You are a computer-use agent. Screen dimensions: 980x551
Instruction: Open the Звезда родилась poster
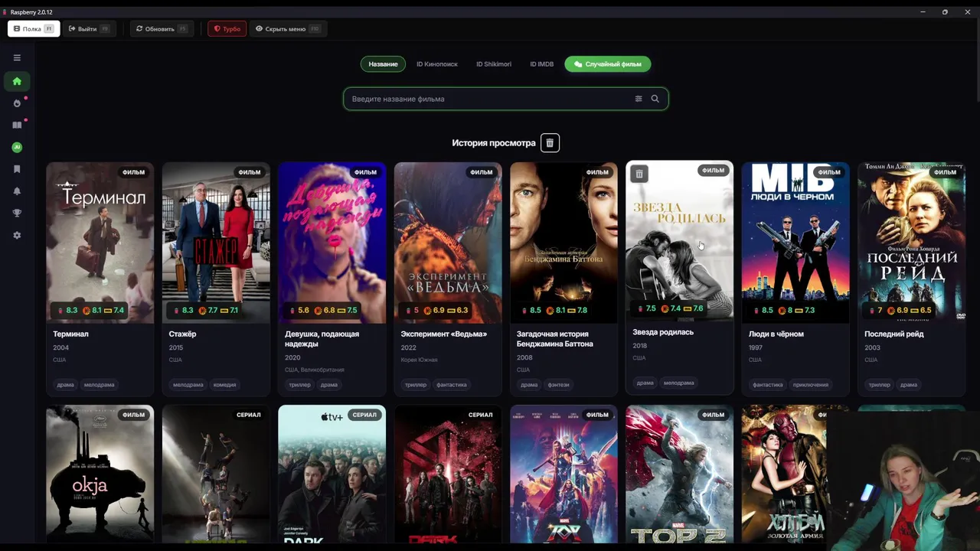pos(680,241)
